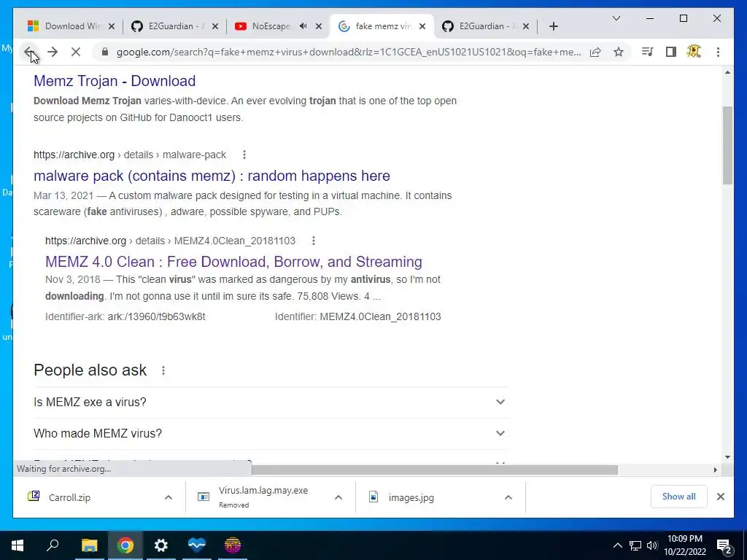Go forward with the forward arrow

[53, 52]
